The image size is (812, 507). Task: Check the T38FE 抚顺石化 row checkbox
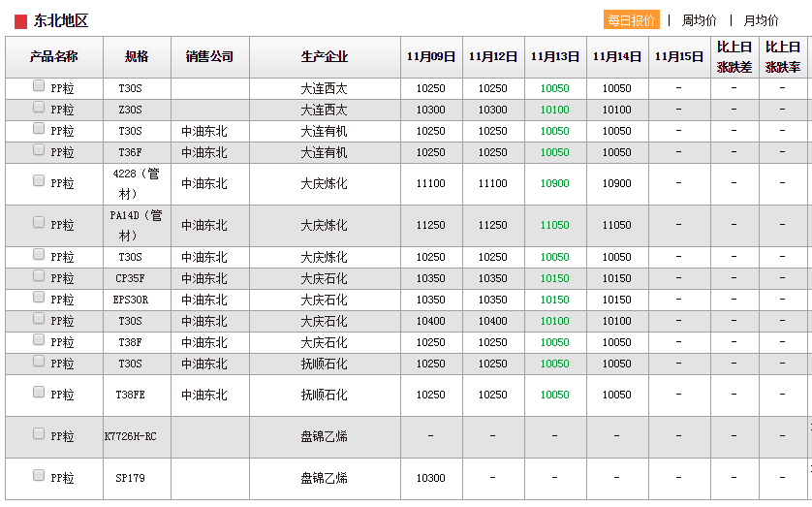point(39,392)
